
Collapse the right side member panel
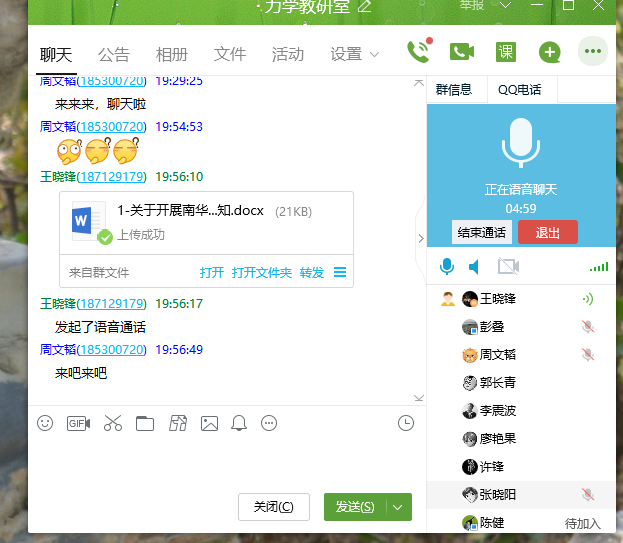[x=420, y=238]
